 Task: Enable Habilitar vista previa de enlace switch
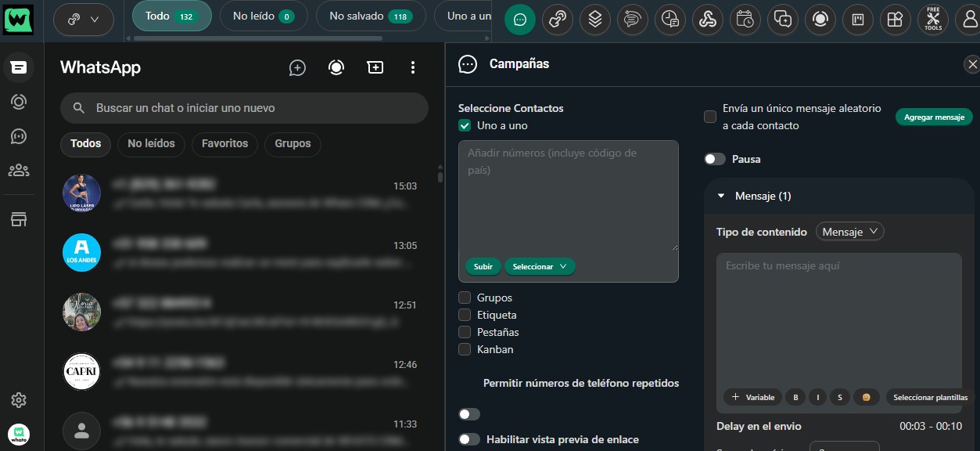coord(469,439)
